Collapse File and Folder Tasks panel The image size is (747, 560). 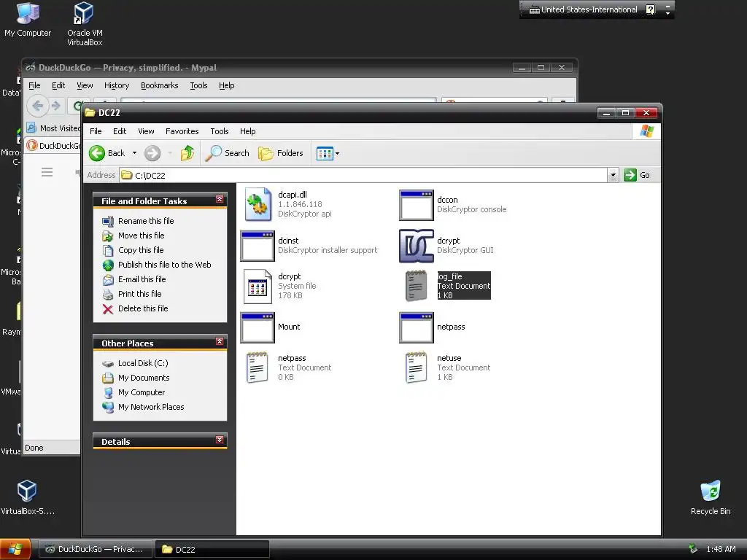coord(220,200)
